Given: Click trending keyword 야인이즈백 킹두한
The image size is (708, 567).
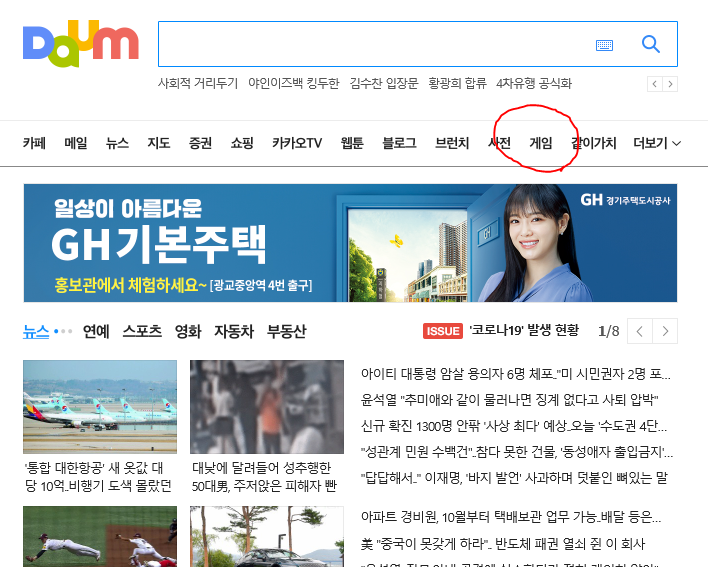Looking at the screenshot, I should click(293, 84).
